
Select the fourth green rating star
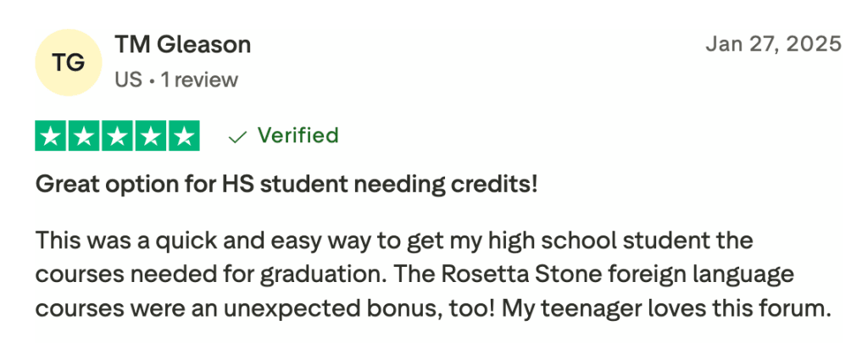click(x=150, y=136)
